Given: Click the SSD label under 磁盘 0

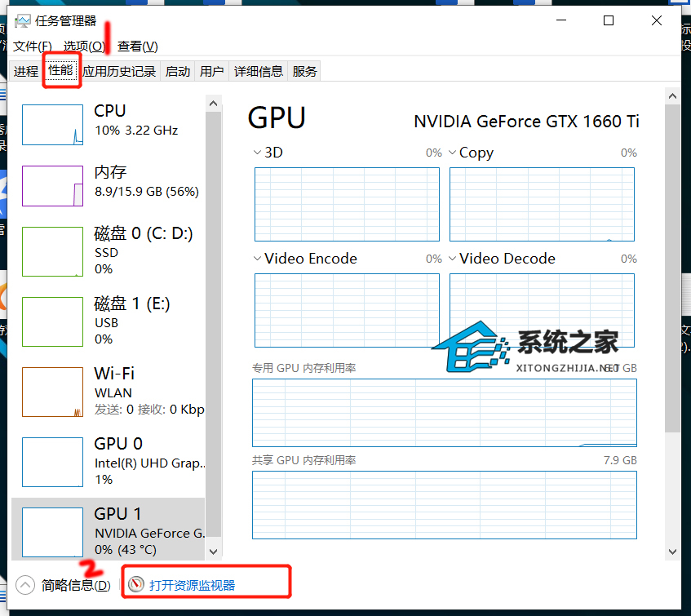Looking at the screenshot, I should [x=106, y=253].
